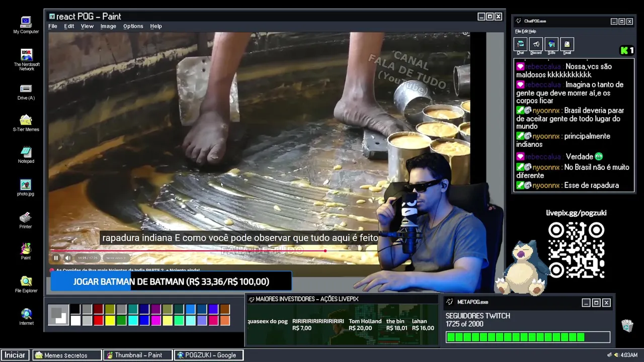Switch to POGZUKI – Google taskbar window
This screenshot has width=644, height=362.
[x=209, y=355]
